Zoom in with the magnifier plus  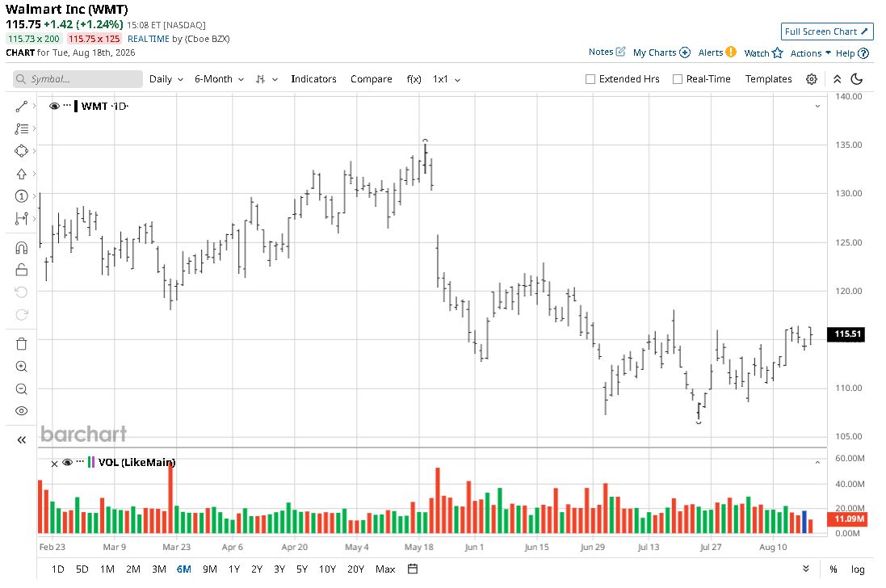coord(22,366)
